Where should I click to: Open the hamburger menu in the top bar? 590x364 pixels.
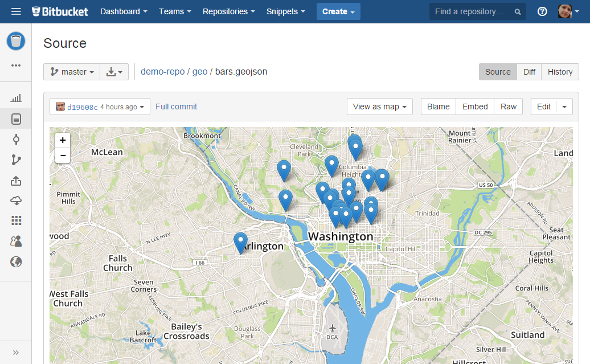[x=16, y=11]
